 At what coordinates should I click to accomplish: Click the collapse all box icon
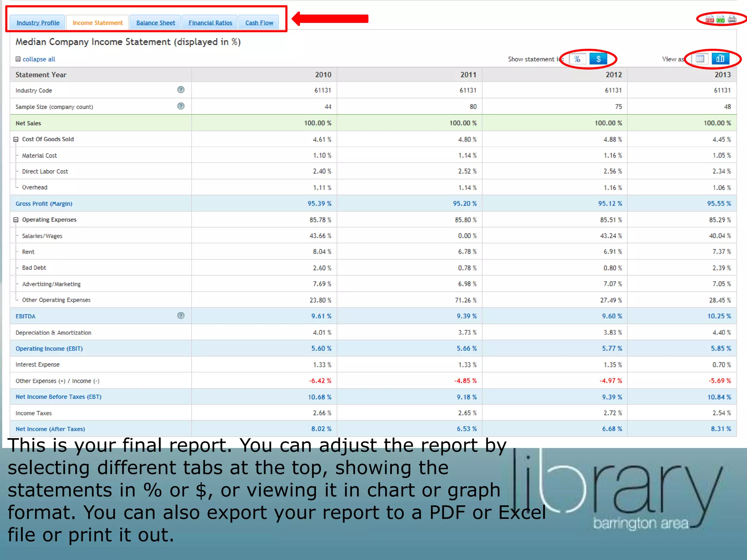coord(18,59)
